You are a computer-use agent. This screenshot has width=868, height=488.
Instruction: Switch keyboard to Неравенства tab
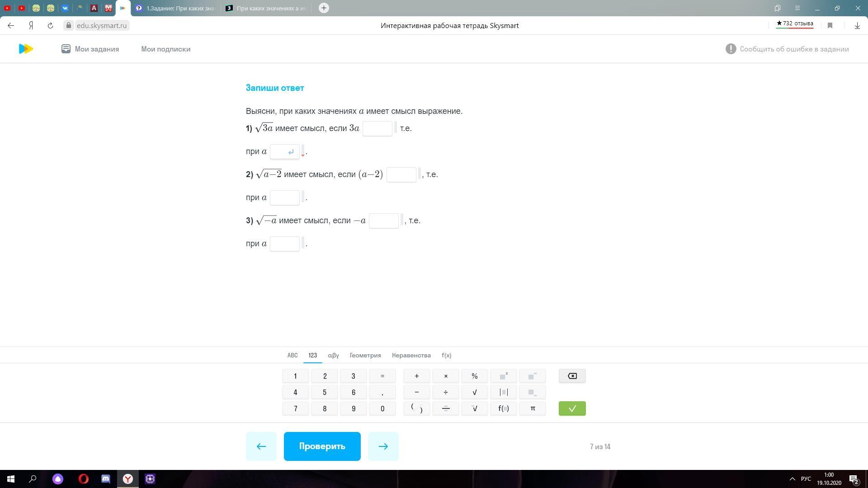[x=411, y=355]
